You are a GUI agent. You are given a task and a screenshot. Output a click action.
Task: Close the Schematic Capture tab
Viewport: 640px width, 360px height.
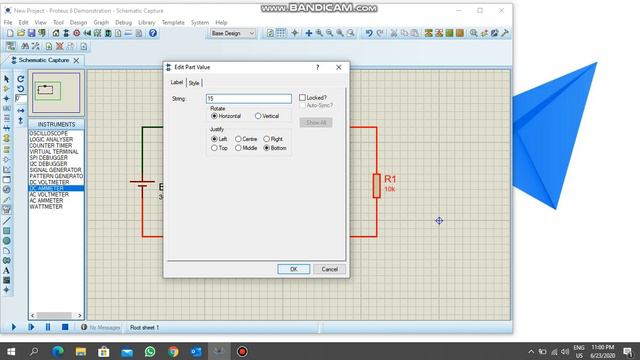pos(76,60)
